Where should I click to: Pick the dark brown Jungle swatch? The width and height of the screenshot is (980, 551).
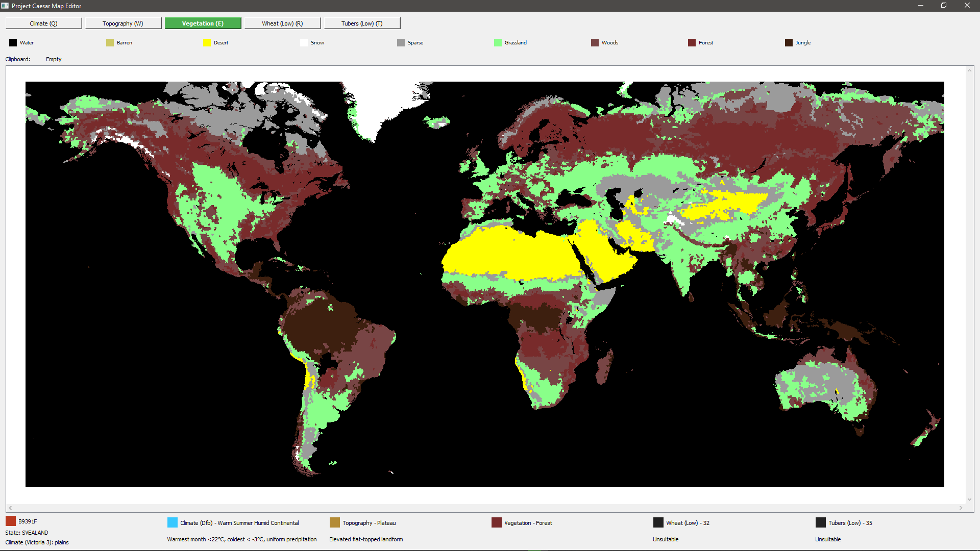click(x=789, y=43)
